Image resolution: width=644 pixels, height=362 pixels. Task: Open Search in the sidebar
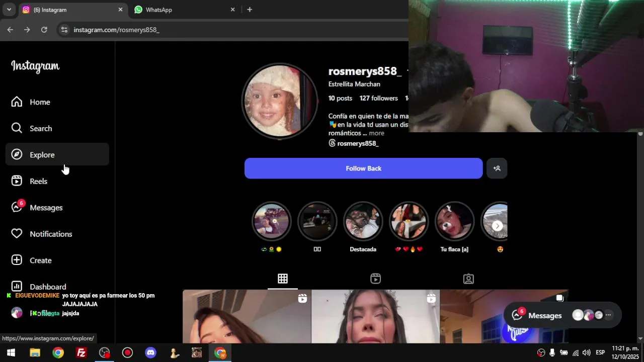(57, 128)
